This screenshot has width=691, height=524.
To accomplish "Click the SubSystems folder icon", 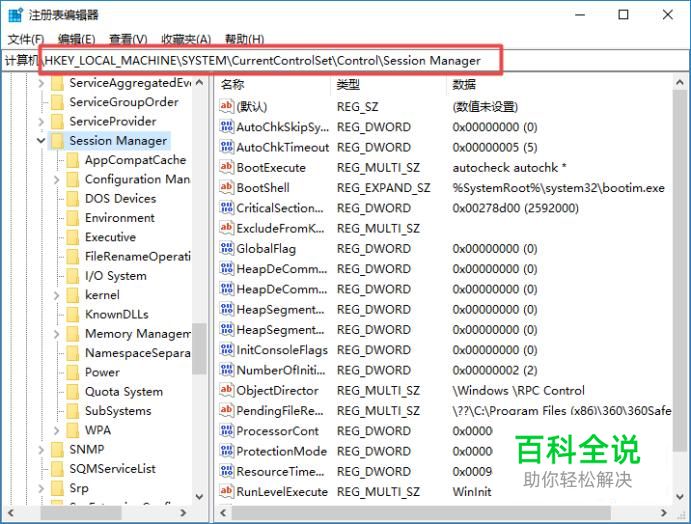I will [73, 411].
